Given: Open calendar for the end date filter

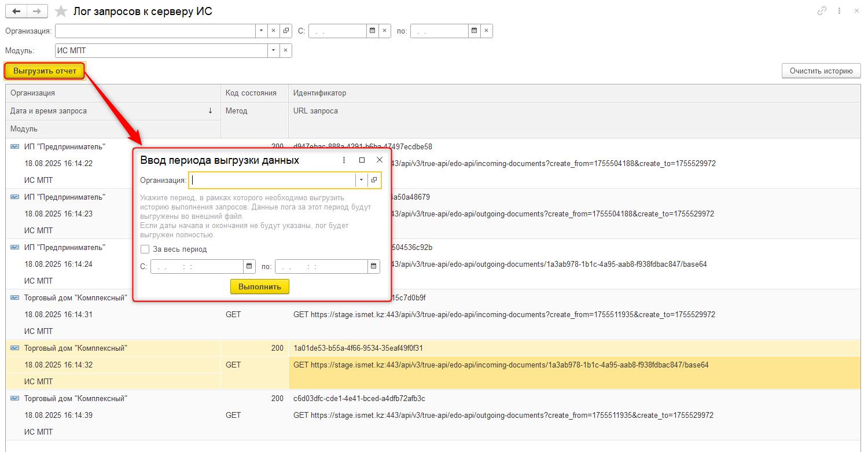Looking at the screenshot, I should pos(474,31).
